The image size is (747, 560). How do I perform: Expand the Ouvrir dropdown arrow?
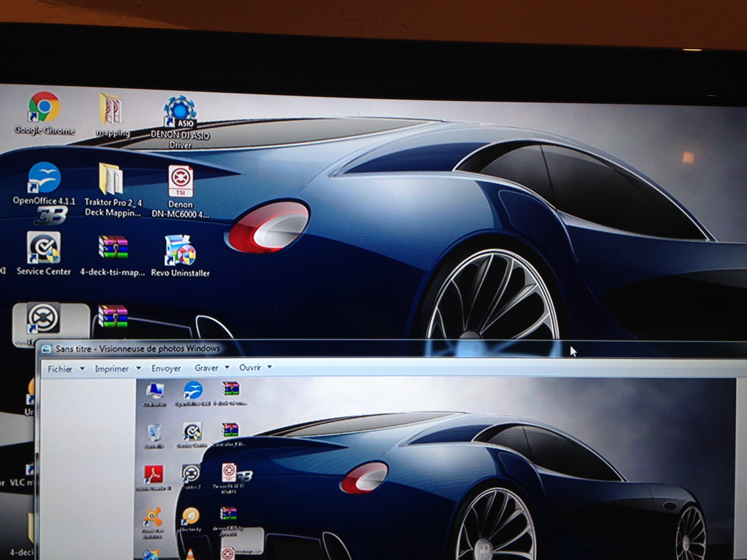click(270, 367)
